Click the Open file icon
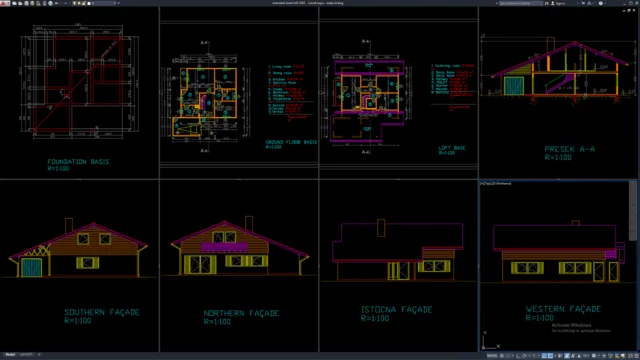This screenshot has width=640, height=360. pyautogui.click(x=20, y=3)
